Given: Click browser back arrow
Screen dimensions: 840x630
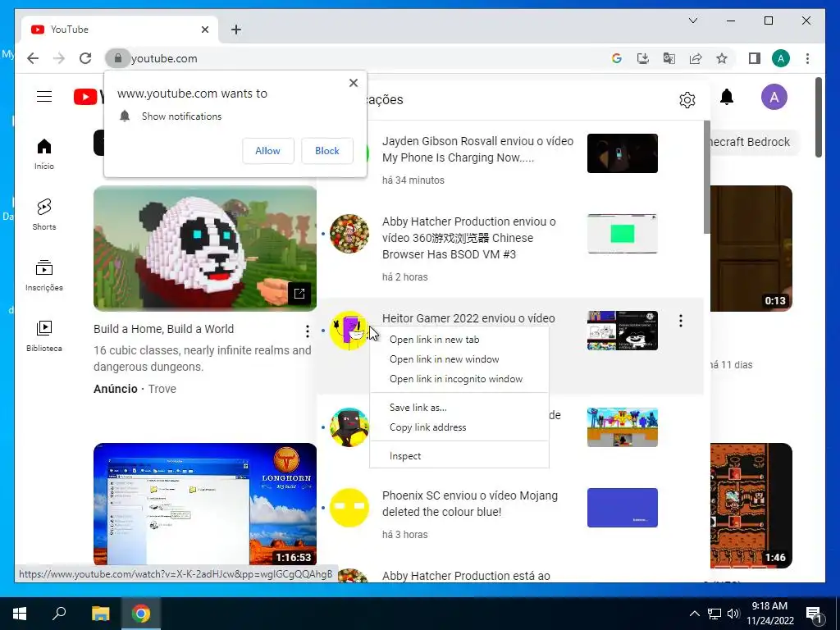Looking at the screenshot, I should (33, 58).
